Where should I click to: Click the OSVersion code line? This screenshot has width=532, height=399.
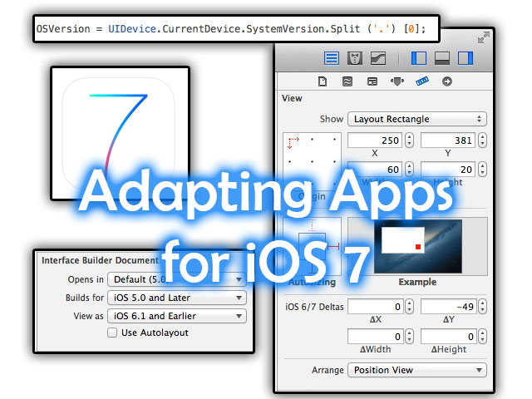(x=231, y=29)
